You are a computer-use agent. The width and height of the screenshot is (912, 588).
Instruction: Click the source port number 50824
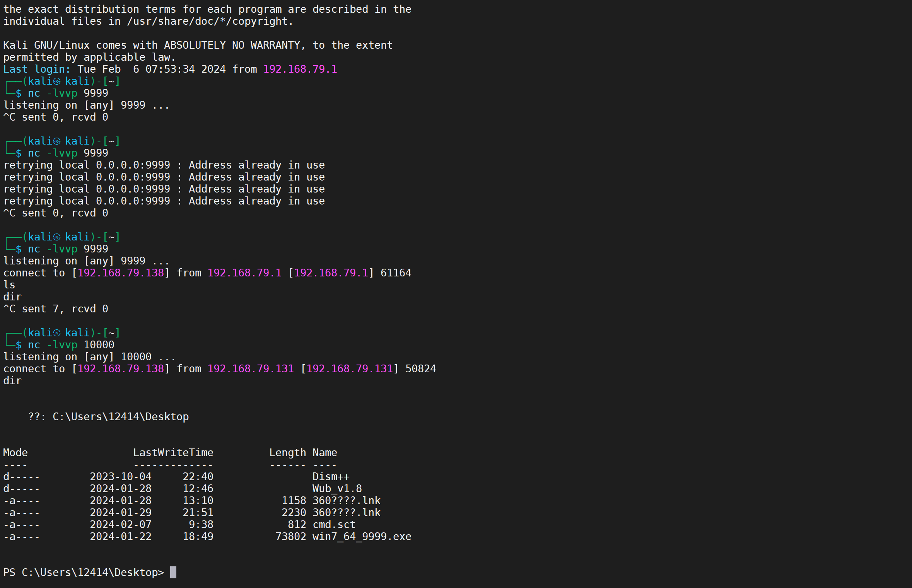pyautogui.click(x=420, y=369)
